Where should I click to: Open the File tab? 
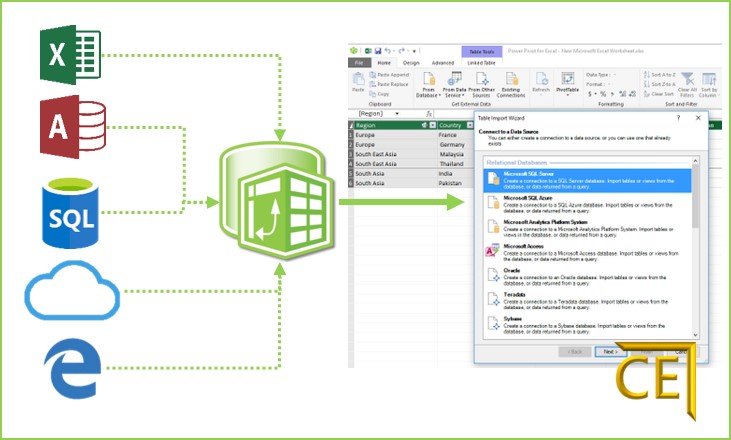pyautogui.click(x=359, y=63)
